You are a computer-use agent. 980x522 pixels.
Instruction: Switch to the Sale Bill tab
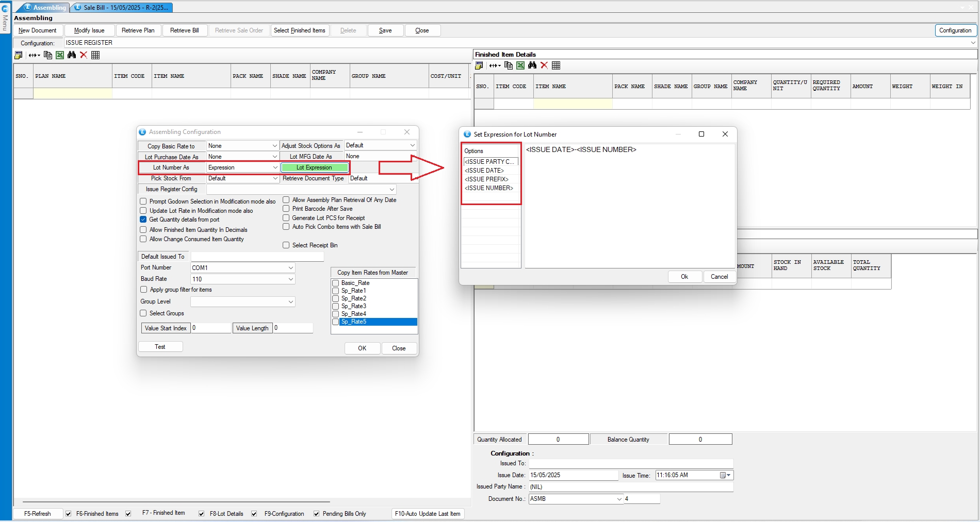click(x=122, y=8)
